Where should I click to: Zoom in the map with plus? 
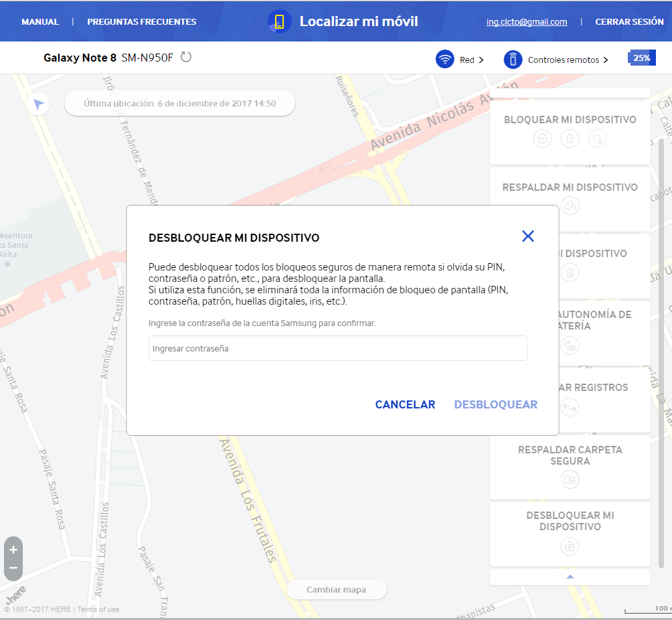point(13,549)
